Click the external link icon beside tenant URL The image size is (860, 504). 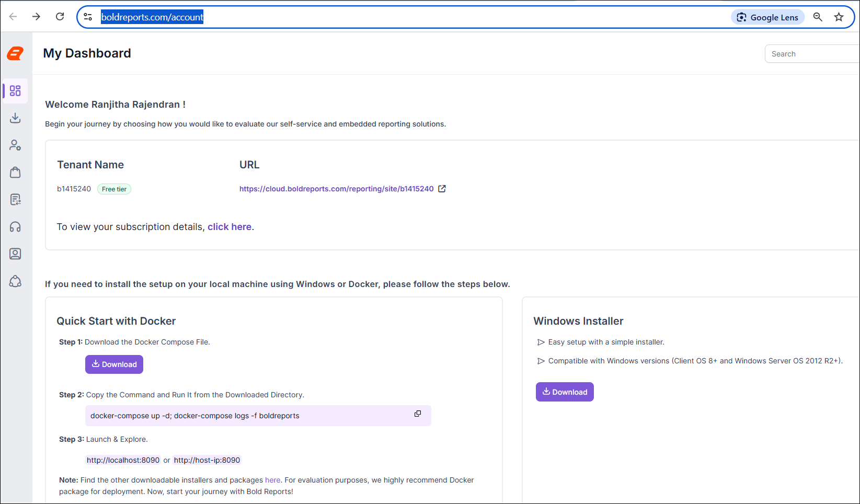[442, 189]
